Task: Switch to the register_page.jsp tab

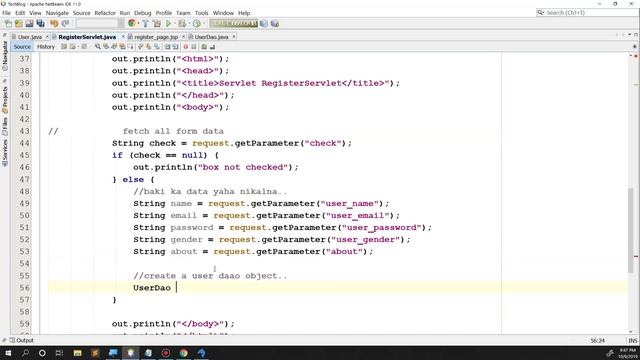Action: point(156,37)
